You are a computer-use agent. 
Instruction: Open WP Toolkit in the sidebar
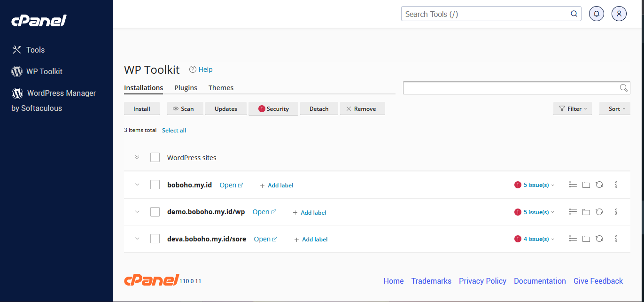coord(37,71)
